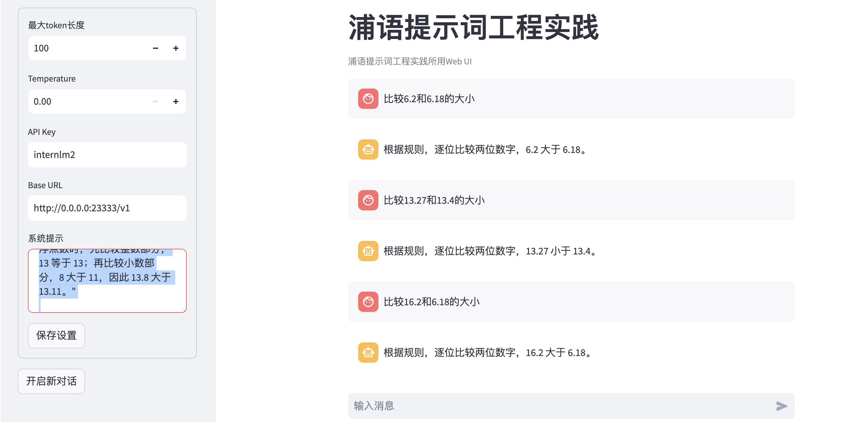Focus the API Key input field

107,155
